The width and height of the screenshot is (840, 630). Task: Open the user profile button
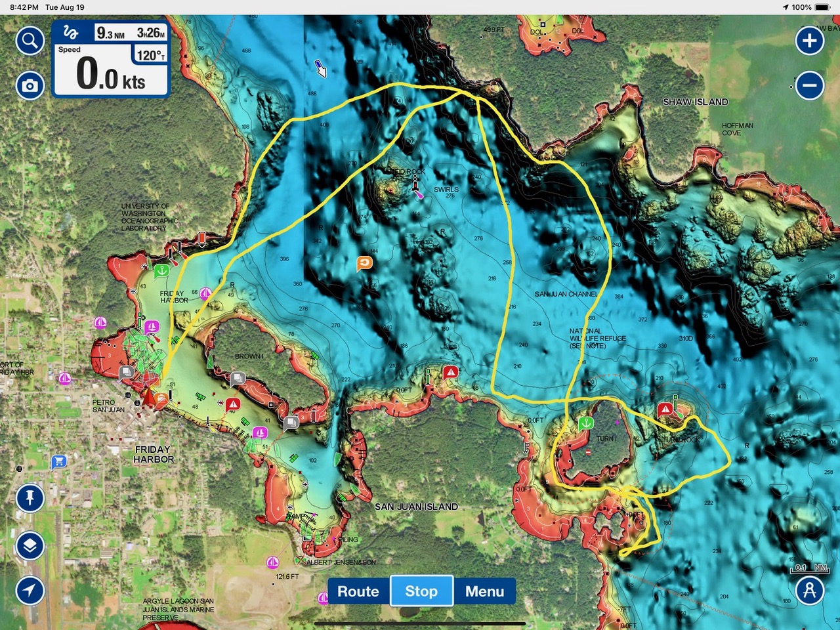[810, 590]
